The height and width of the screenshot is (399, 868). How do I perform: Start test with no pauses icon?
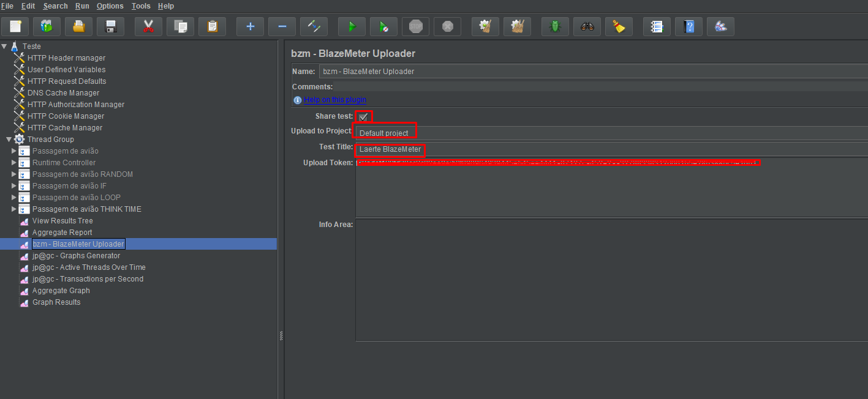pos(383,26)
